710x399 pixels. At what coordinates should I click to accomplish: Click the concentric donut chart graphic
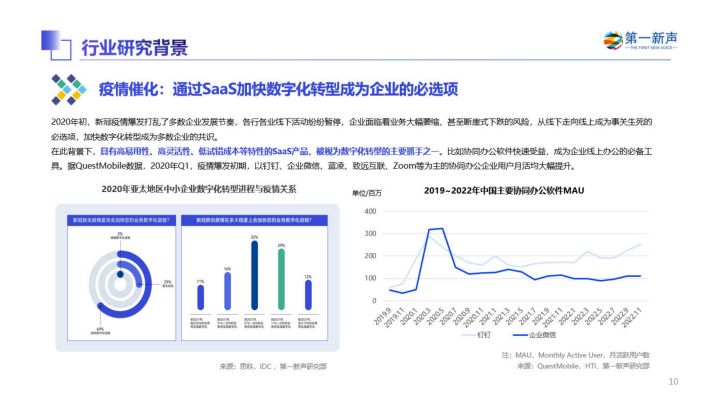tap(120, 284)
